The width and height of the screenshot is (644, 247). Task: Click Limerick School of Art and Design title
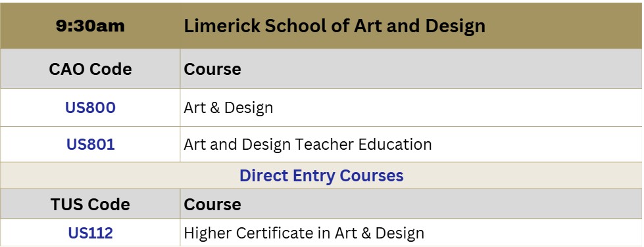(334, 26)
